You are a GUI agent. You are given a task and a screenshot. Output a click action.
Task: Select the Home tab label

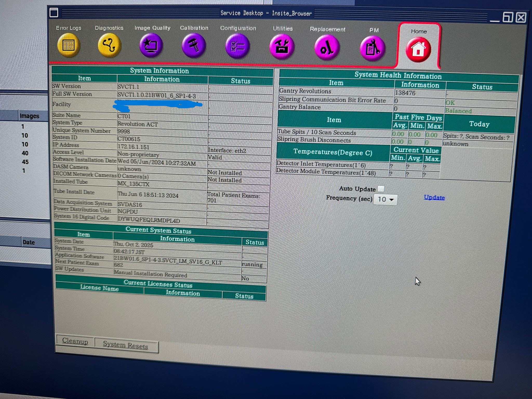[x=419, y=31]
